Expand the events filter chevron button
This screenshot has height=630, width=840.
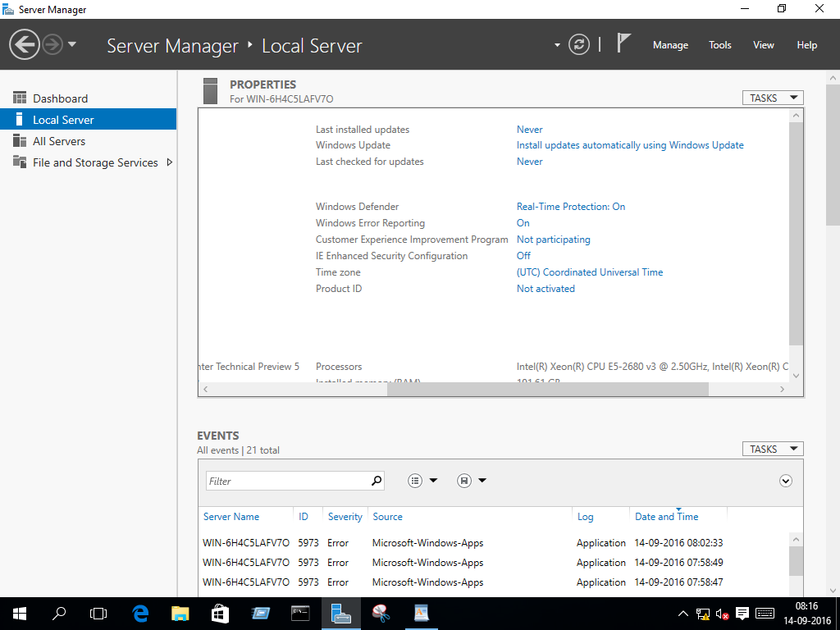[x=785, y=481]
